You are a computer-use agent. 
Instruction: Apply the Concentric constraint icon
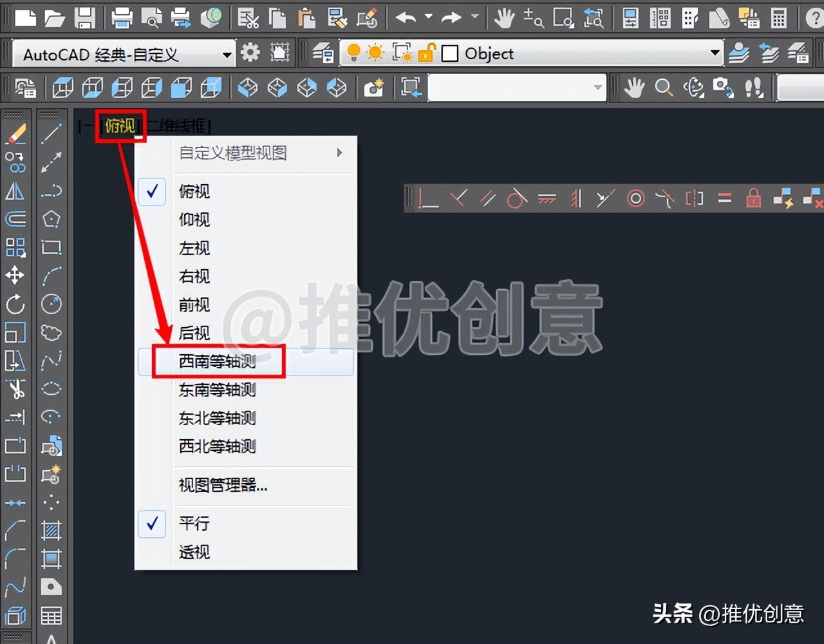point(636,198)
